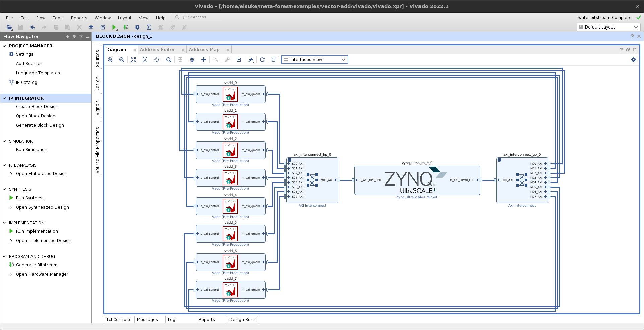Image resolution: width=644 pixels, height=330 pixels.
Task: Expand M00_AXI port on axi_interconnect_gp_0
Action: point(545,164)
